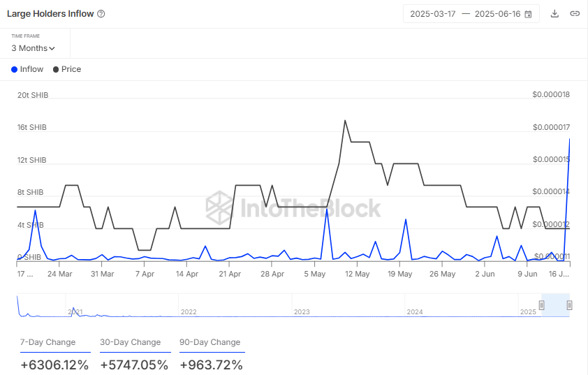The width and height of the screenshot is (588, 375).
Task: Click the Large Holders Inflow title
Action: (x=50, y=14)
